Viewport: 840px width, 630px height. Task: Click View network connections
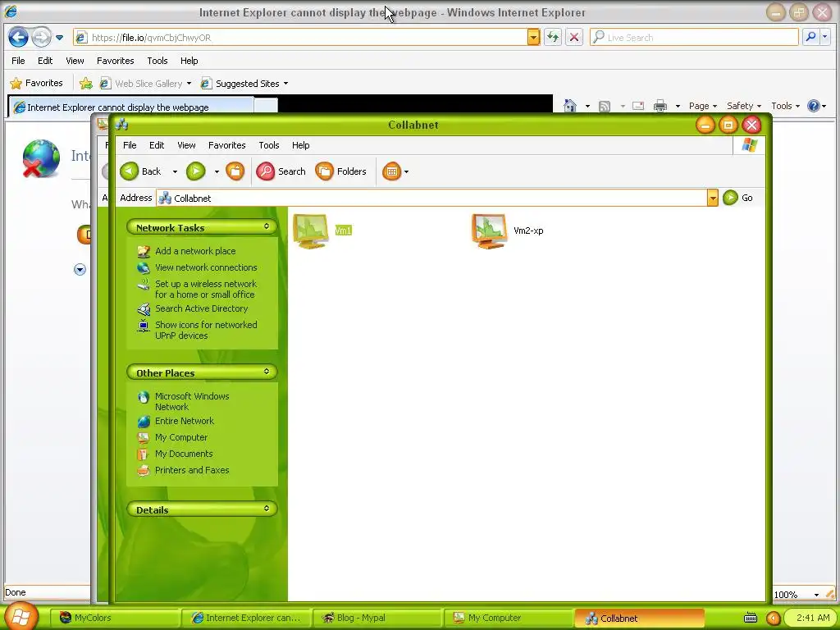click(206, 267)
